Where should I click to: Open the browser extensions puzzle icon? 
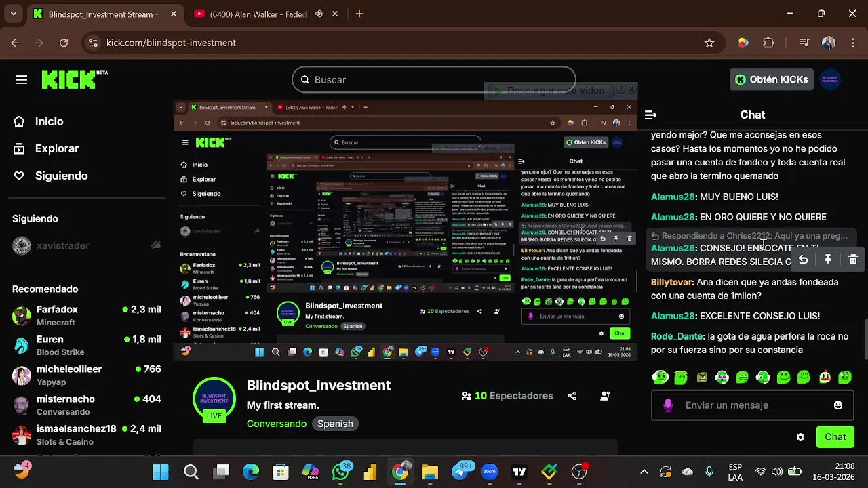[768, 43]
